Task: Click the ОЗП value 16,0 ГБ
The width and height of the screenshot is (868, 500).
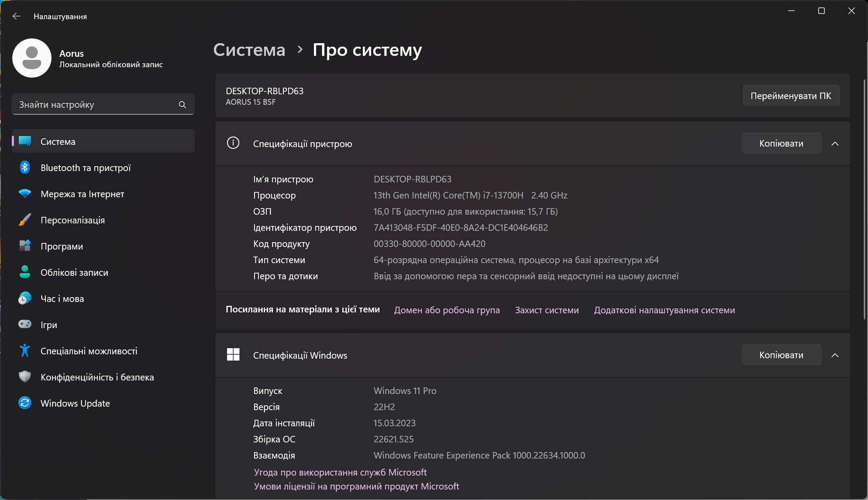Action: point(465,211)
